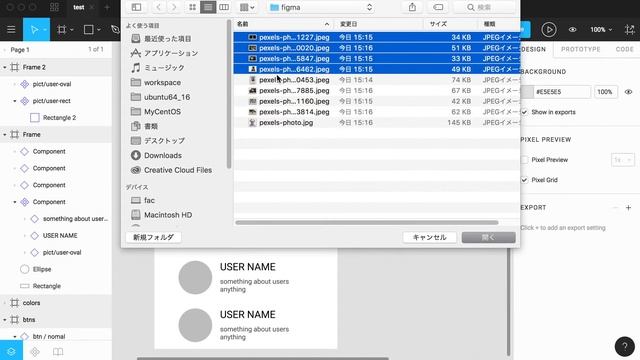Open the view settings eye icon

click(572, 29)
